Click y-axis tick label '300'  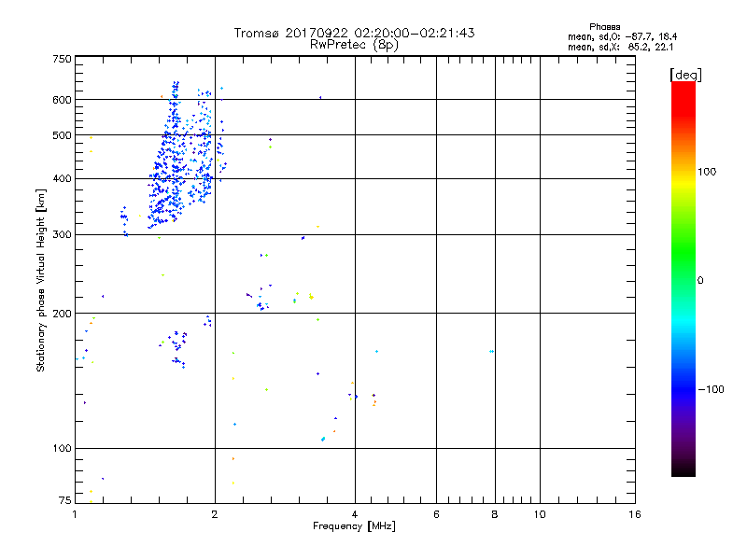pyautogui.click(x=63, y=235)
